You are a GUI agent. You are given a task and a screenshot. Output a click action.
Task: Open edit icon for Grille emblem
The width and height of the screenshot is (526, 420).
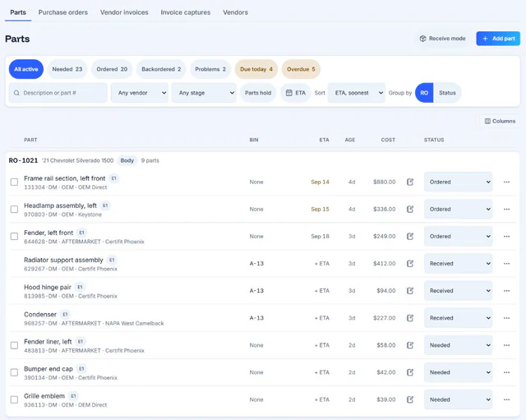pyautogui.click(x=410, y=399)
